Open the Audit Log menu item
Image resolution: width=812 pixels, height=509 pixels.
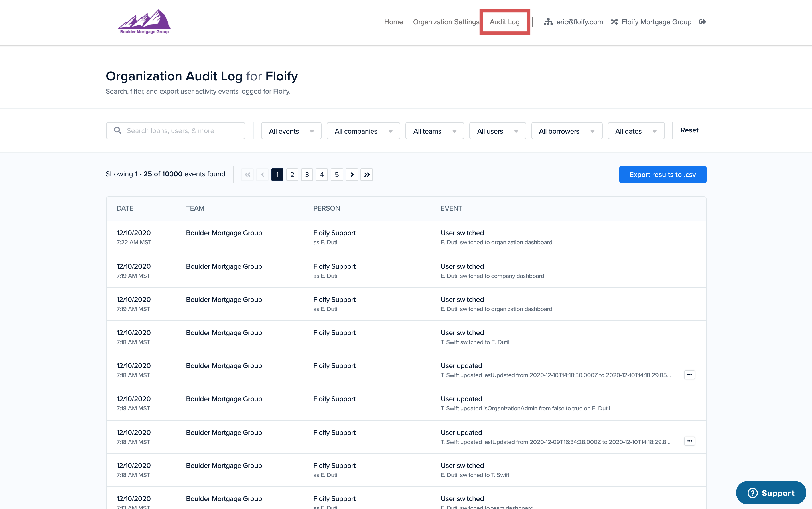tap(504, 22)
